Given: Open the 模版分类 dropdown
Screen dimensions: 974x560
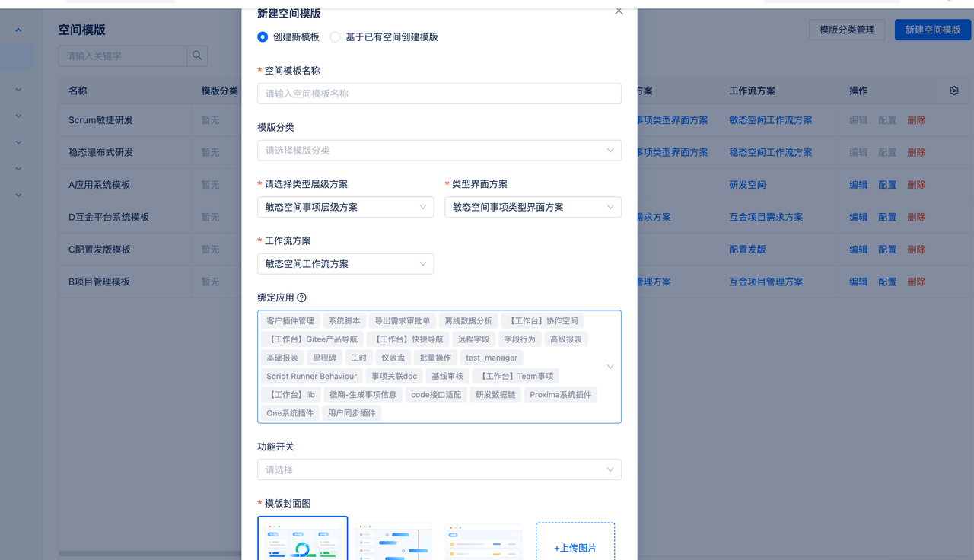Looking at the screenshot, I should (439, 151).
